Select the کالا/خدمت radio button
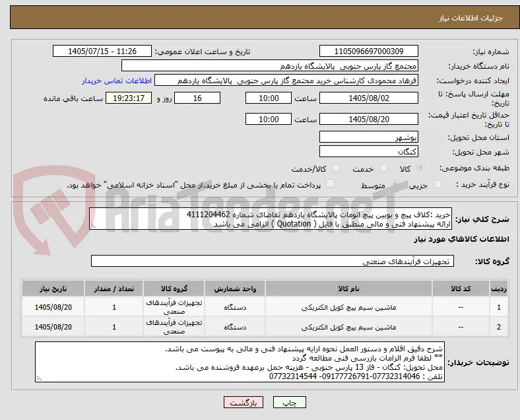 (x=336, y=168)
